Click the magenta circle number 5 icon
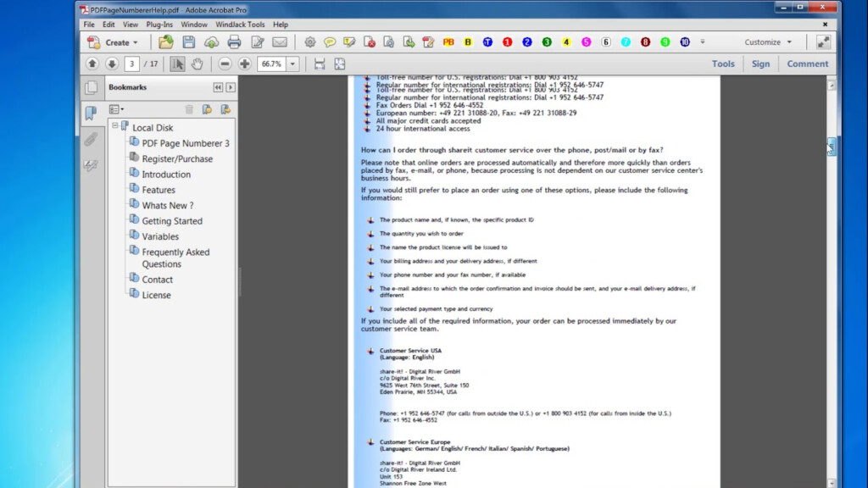The image size is (868, 488). [587, 42]
